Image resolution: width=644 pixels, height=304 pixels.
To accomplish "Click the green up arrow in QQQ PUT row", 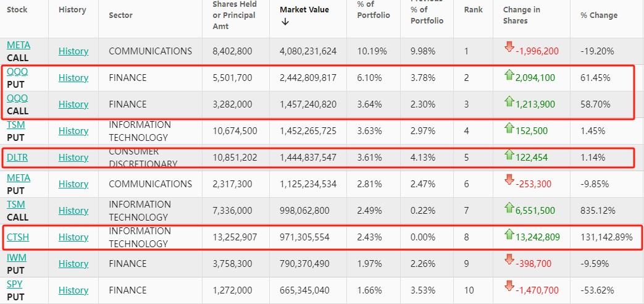I will coord(509,75).
